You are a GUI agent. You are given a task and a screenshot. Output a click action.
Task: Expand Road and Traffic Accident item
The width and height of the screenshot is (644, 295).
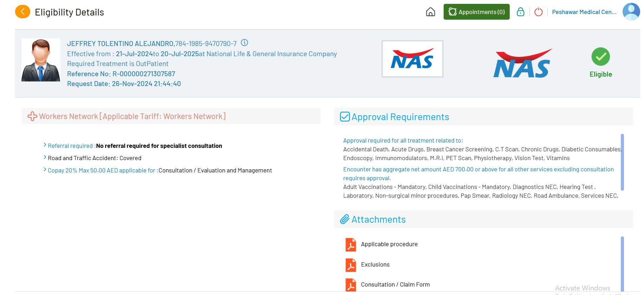pyautogui.click(x=45, y=157)
